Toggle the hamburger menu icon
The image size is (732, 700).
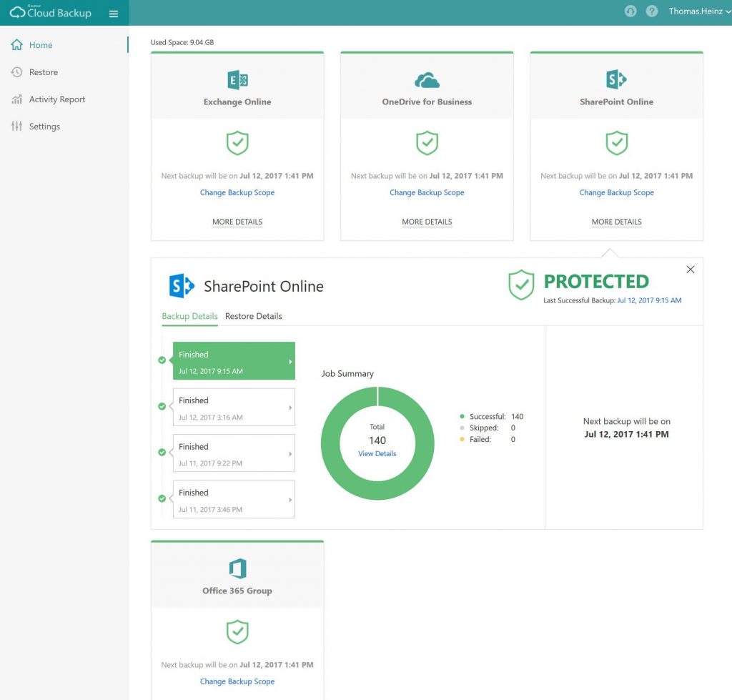(x=114, y=14)
